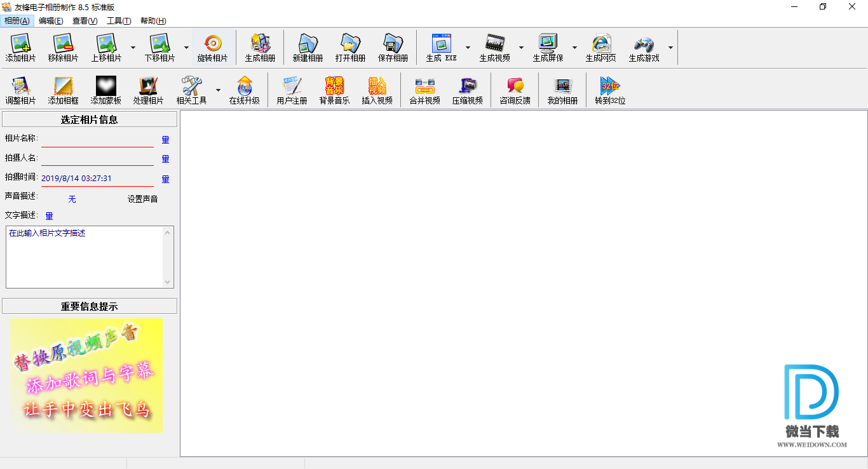Click the 处理相片 (Process photo) icon
Viewport: 868px width, 469px height.
pos(148,90)
